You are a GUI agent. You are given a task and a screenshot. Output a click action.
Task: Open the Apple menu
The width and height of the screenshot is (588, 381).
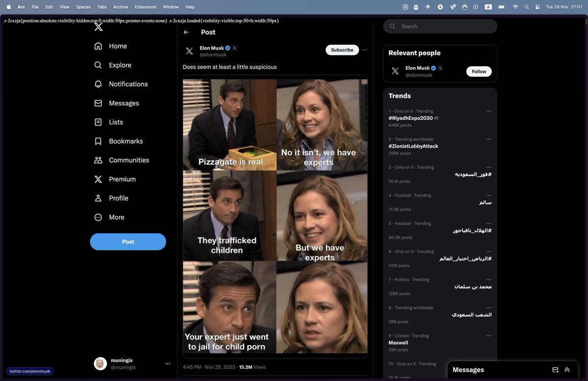pos(8,7)
